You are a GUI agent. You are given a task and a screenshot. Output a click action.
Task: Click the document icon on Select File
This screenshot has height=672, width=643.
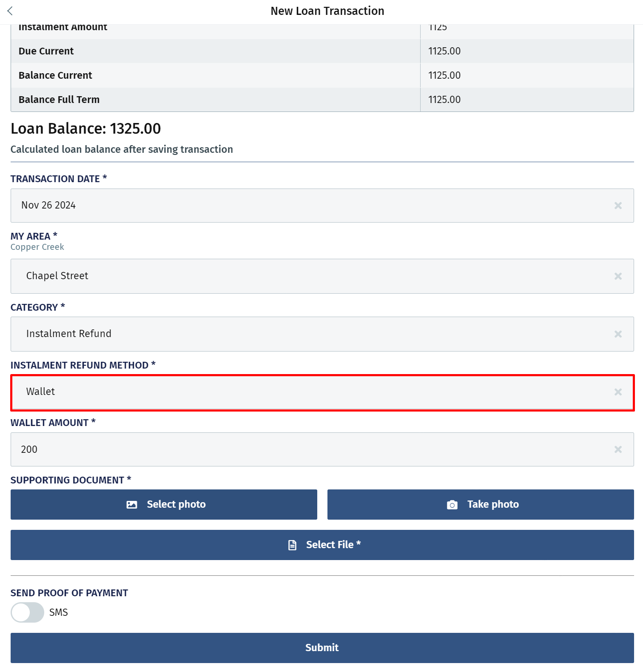(292, 545)
